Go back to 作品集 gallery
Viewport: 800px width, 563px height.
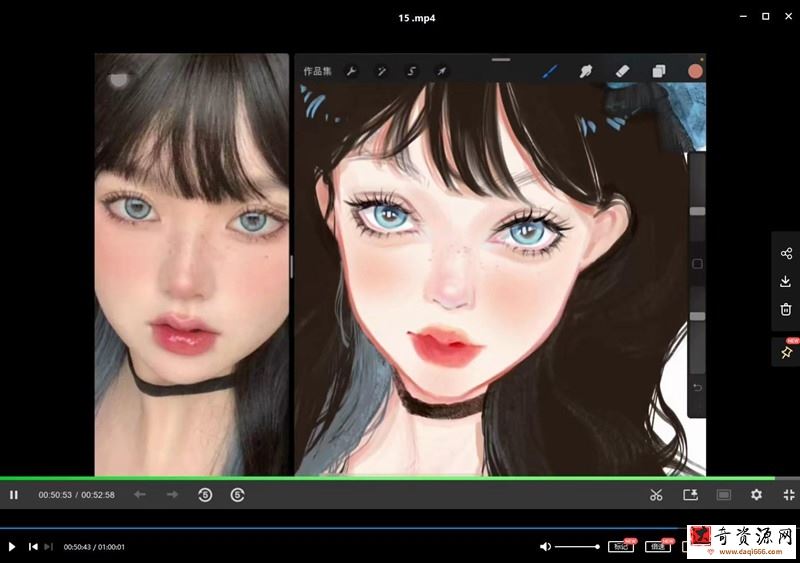[317, 71]
